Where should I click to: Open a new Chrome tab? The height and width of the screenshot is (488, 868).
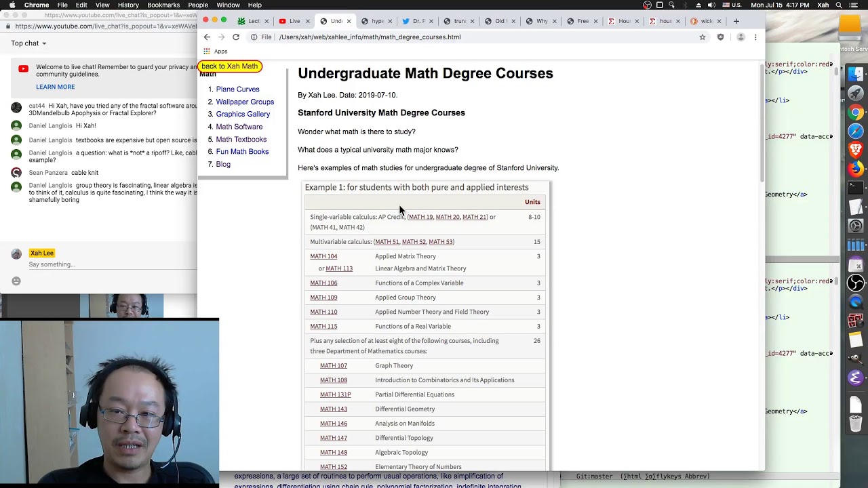pos(736,21)
